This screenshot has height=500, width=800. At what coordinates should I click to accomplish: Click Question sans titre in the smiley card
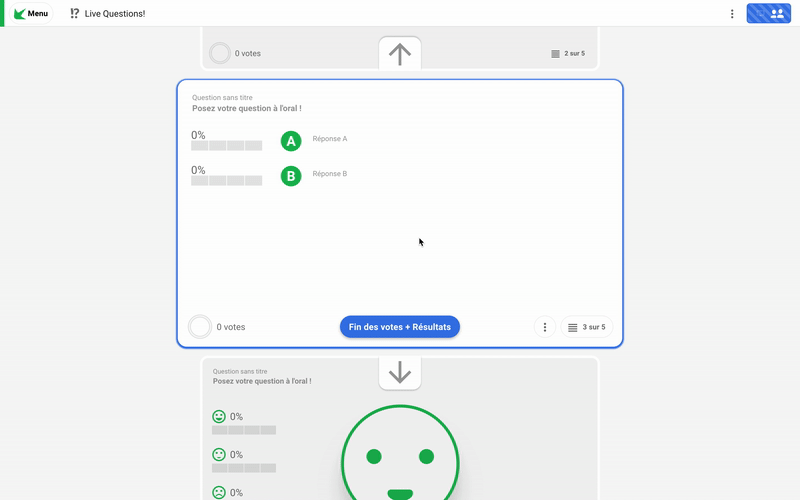click(240, 371)
